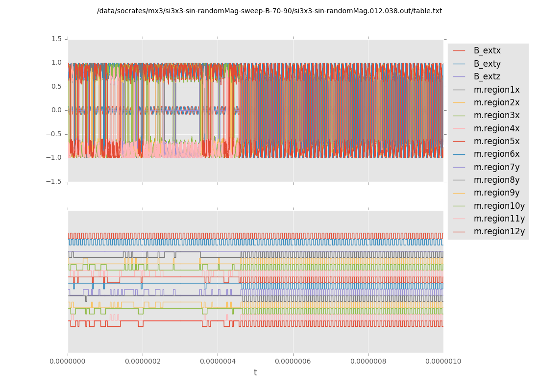Image resolution: width=539 pixels, height=392 pixels.
Task: Select m.region12y at the legend bottom
Action: pos(499,231)
